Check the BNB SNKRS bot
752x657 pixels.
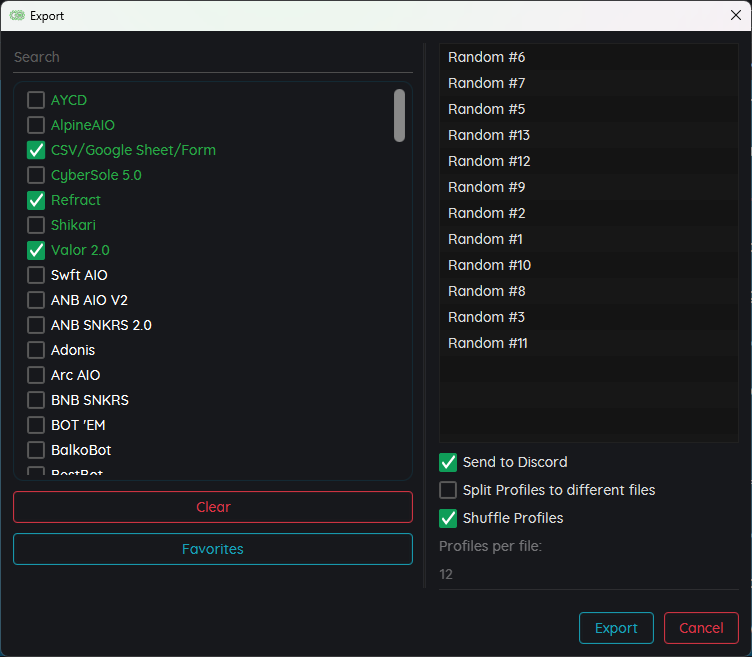36,400
